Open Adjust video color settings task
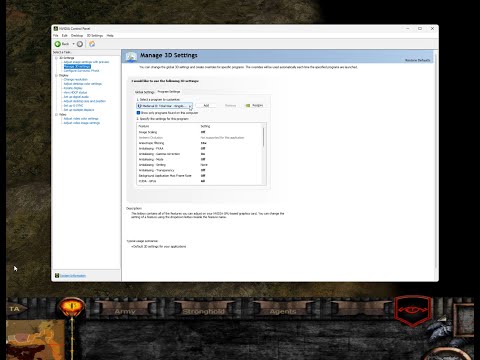 click(81, 119)
